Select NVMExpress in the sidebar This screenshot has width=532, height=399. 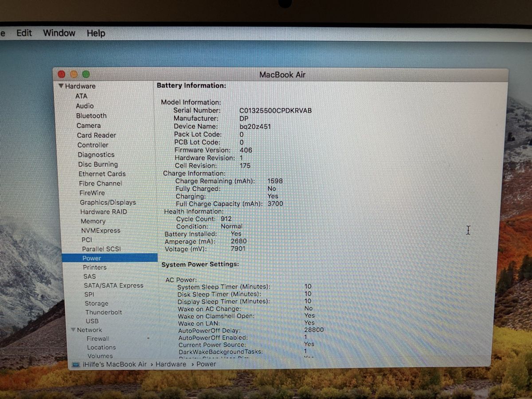click(101, 231)
